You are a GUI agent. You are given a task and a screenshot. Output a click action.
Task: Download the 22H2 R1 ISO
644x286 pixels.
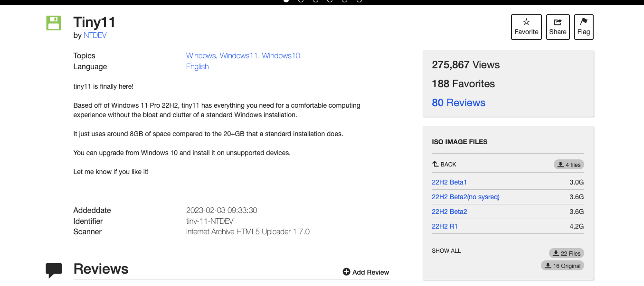pos(445,226)
